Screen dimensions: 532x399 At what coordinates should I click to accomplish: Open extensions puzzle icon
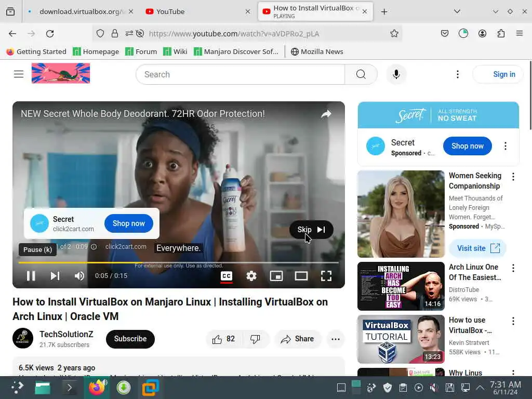(501, 33)
